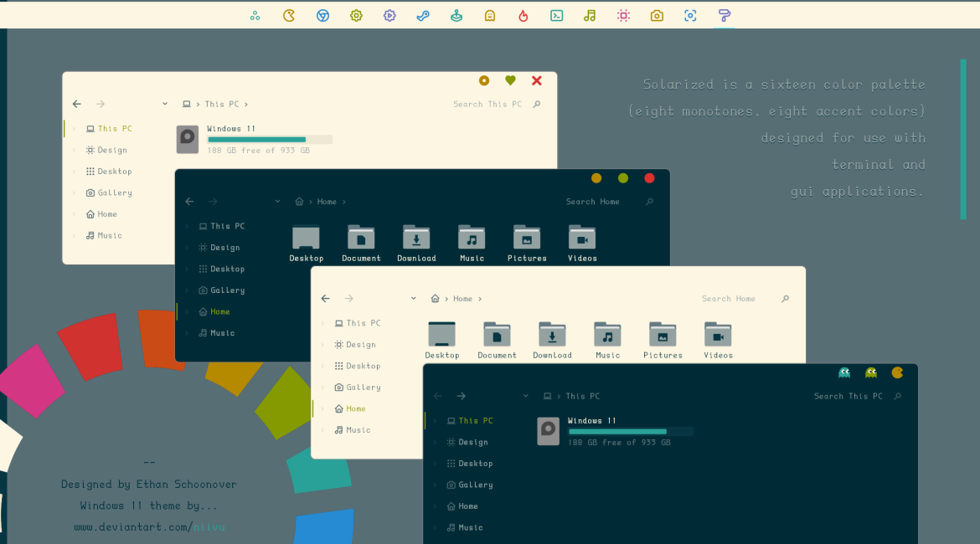Open the Steam icon in the top bar
Screen dimensions: 980x544
click(423, 15)
